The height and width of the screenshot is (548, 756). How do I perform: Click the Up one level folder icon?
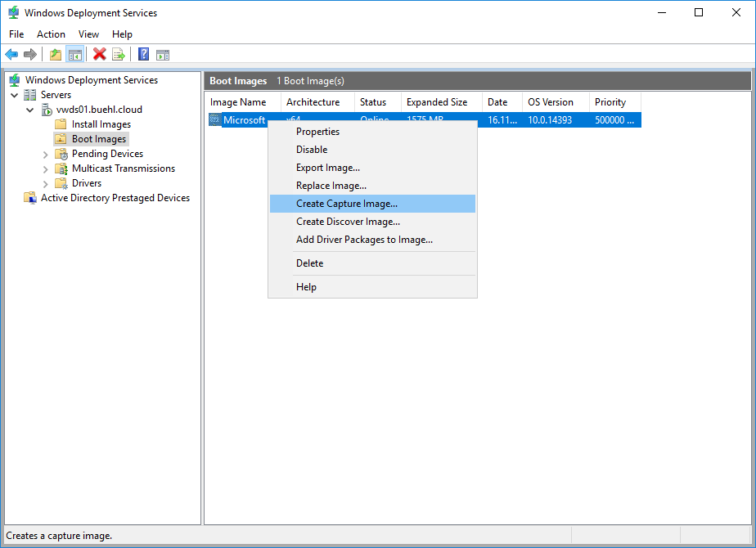[56, 55]
